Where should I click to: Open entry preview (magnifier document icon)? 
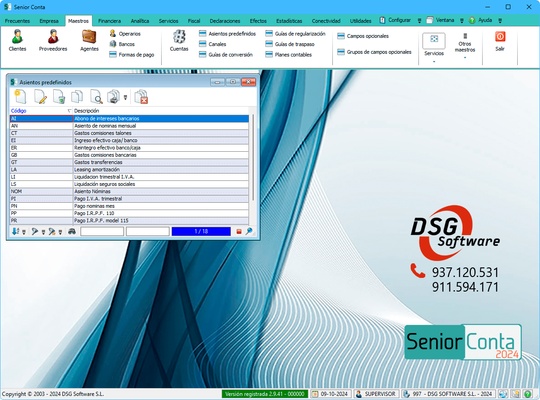click(96, 96)
